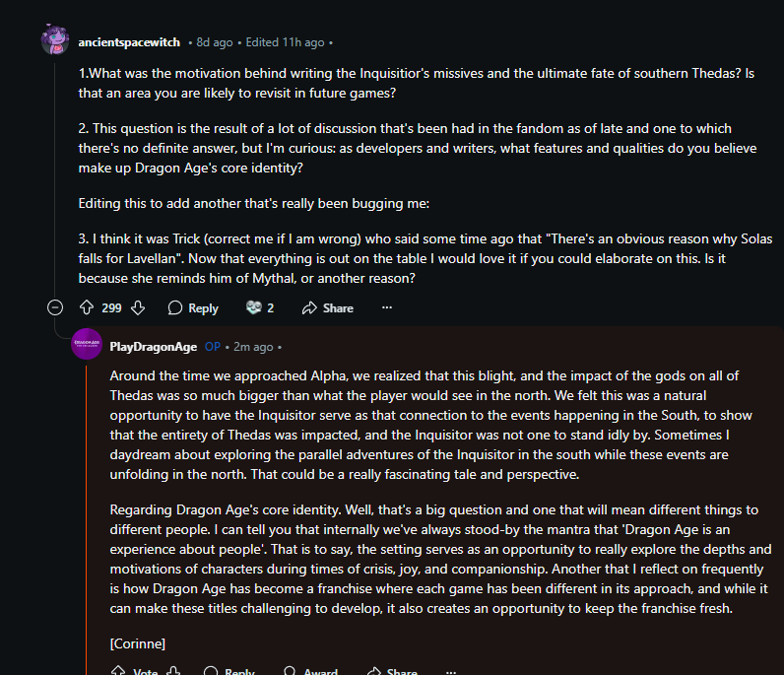Collapse the ancientspacewitch comment thread
The height and width of the screenshot is (675, 784).
click(x=54, y=307)
